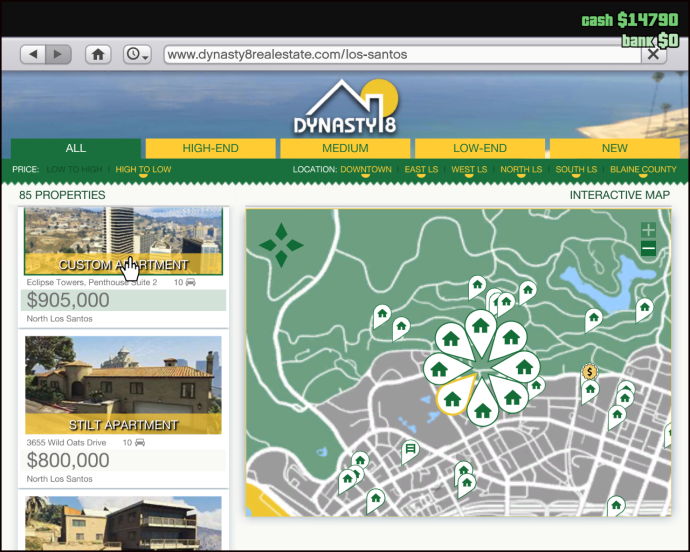
Task: Go to the browser home page icon
Action: [x=98, y=54]
